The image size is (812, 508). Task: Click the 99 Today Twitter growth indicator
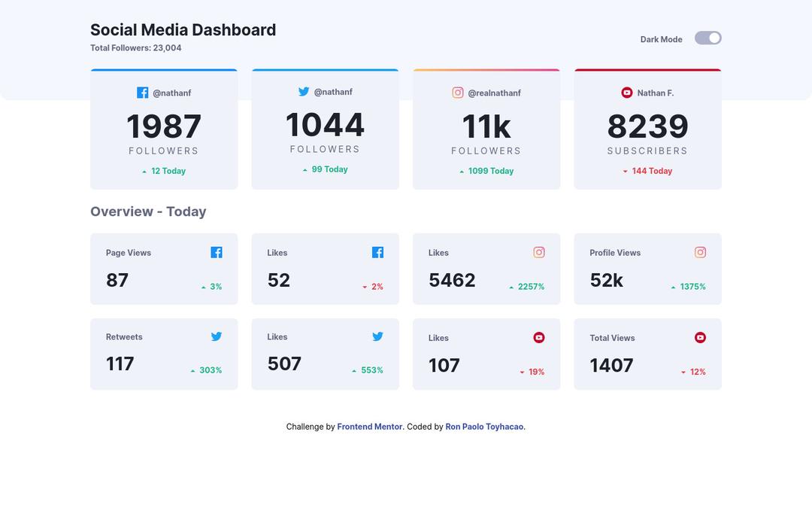[x=326, y=169]
